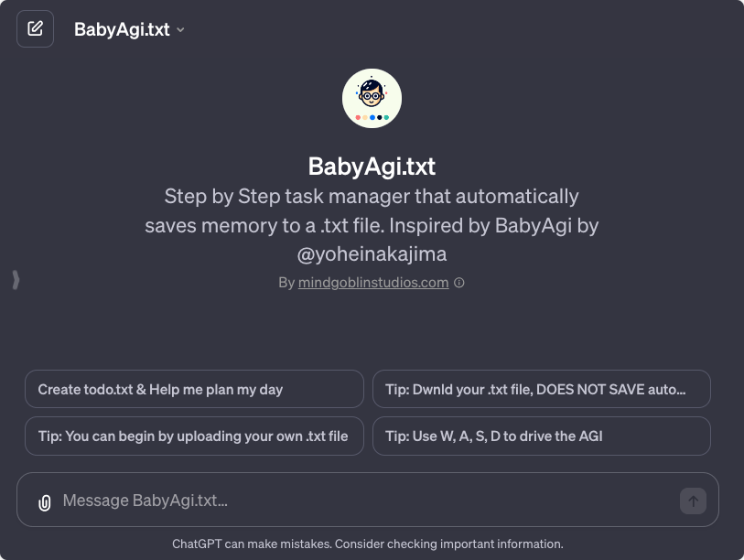This screenshot has height=560, width=744.
Task: Click the pencil-in-square new chat icon
Action: click(35, 28)
